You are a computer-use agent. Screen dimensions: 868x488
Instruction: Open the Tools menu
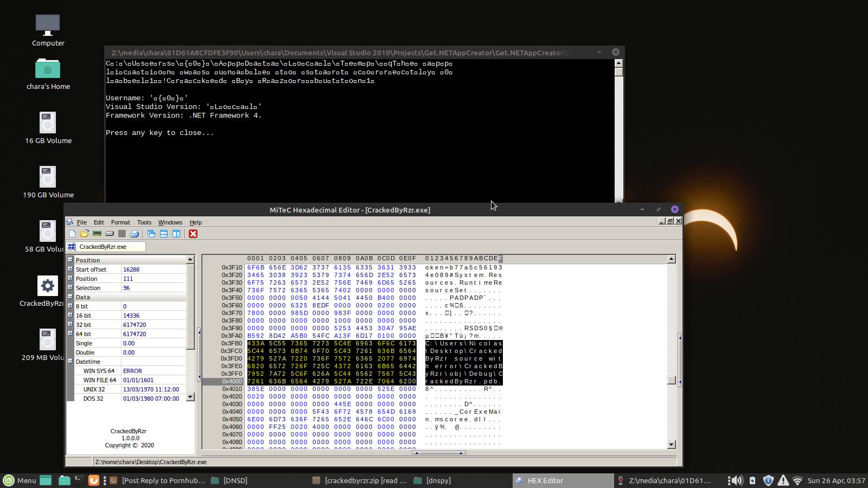[144, 222]
